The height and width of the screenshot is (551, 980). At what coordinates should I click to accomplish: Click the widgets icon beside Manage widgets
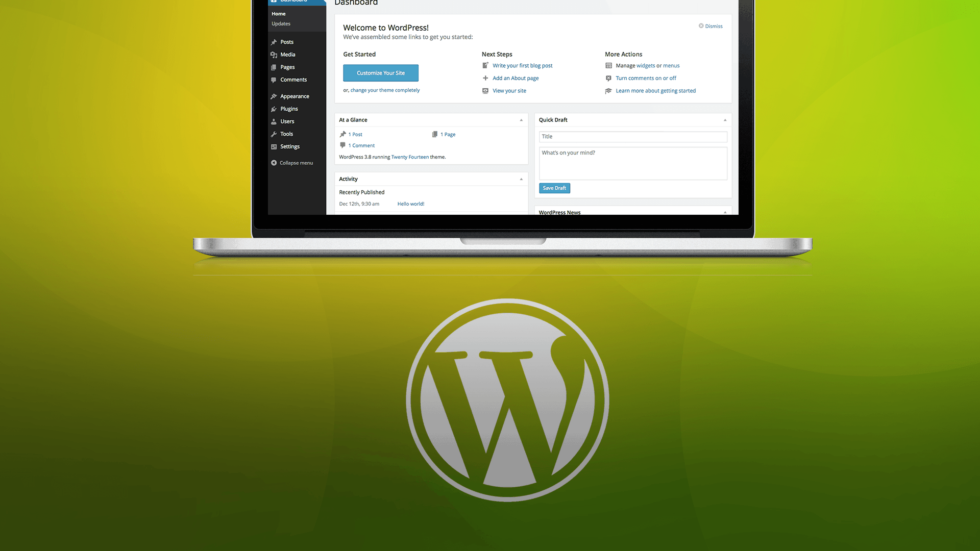click(608, 65)
